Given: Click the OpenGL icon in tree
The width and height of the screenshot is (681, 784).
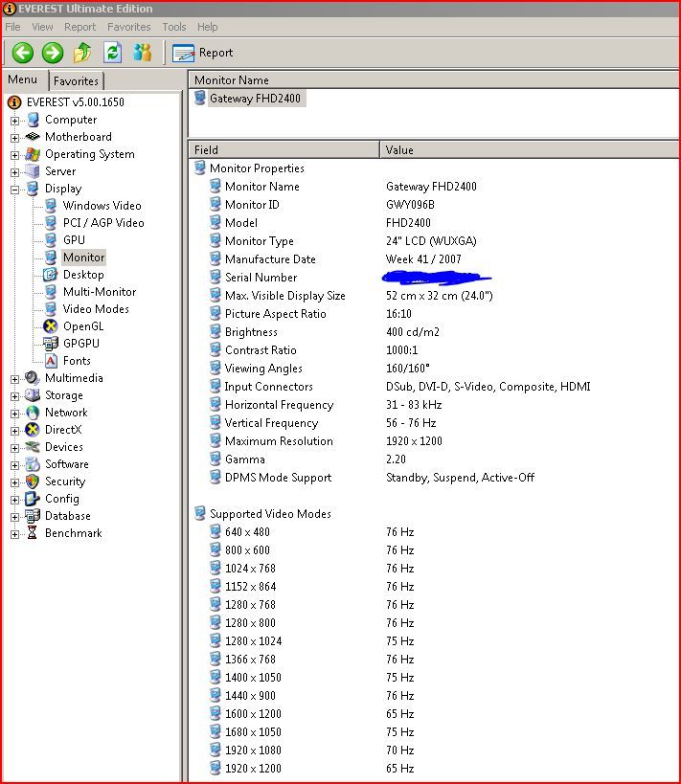Looking at the screenshot, I should pyautogui.click(x=51, y=326).
